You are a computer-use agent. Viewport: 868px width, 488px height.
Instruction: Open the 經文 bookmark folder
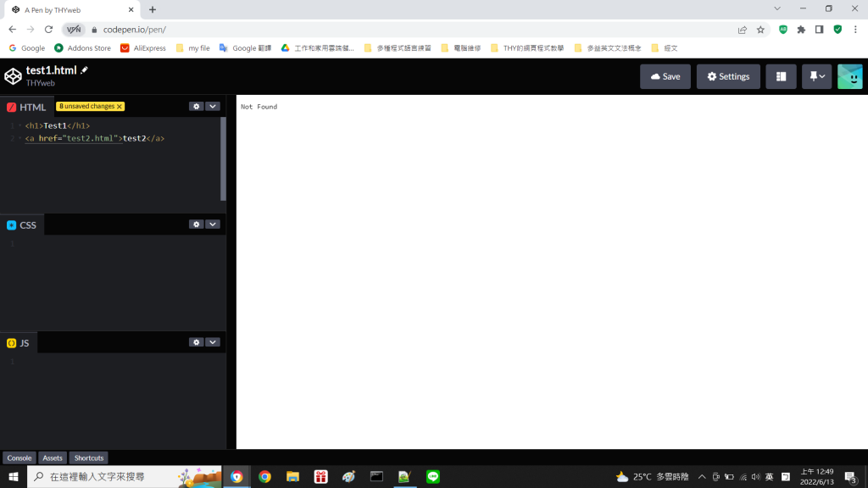665,48
